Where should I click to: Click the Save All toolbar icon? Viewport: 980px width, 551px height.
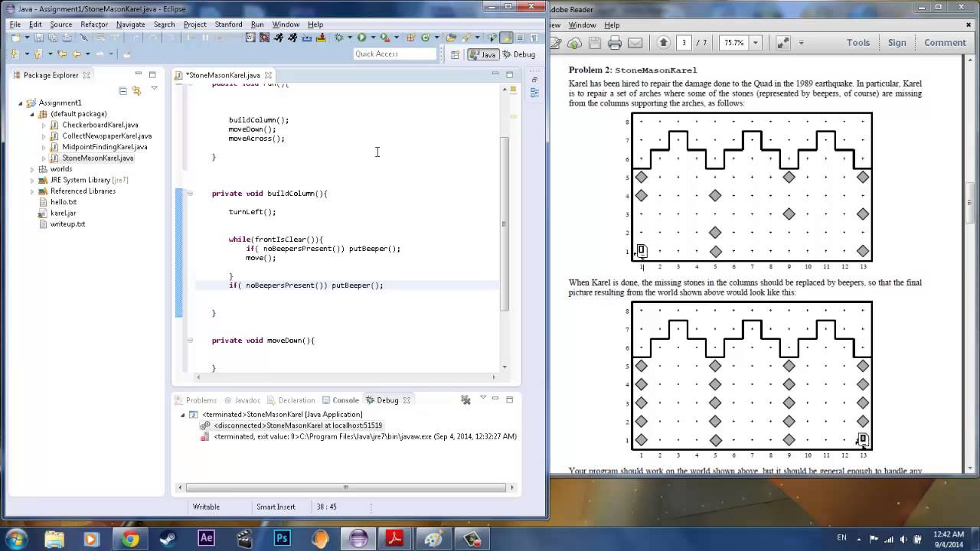tap(53, 37)
